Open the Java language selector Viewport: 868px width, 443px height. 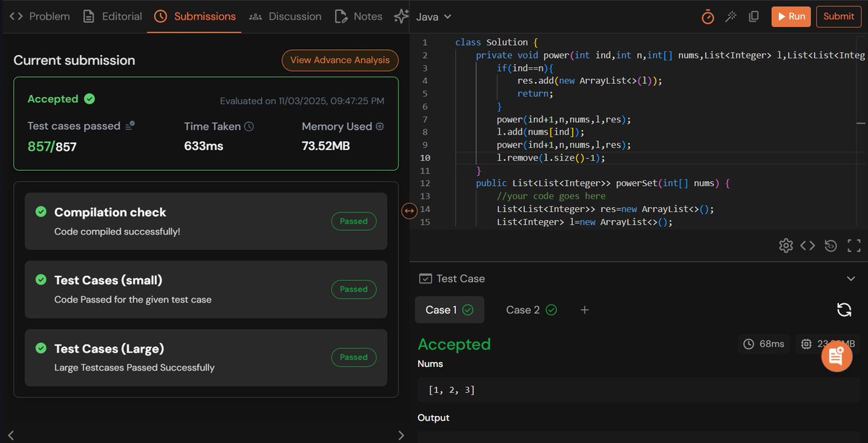tap(431, 16)
